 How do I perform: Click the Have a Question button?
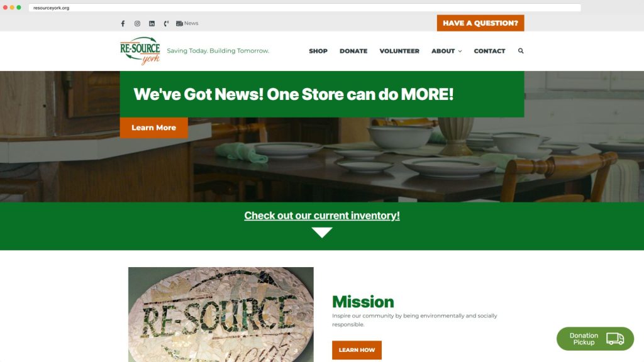[480, 23]
